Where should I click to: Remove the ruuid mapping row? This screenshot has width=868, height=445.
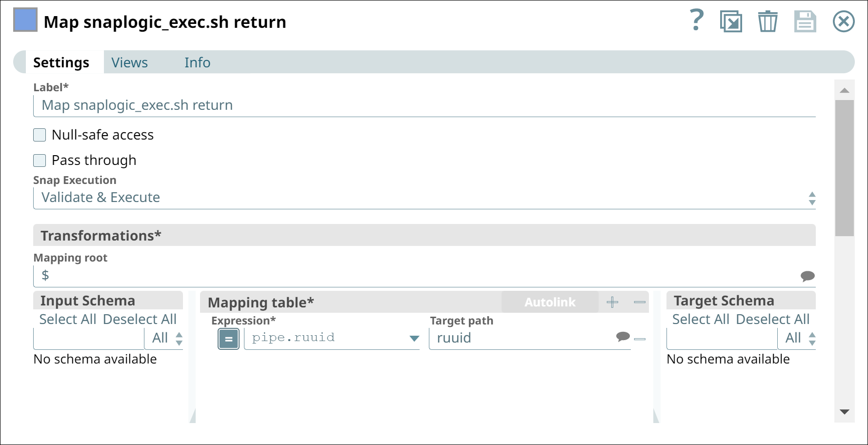(640, 338)
